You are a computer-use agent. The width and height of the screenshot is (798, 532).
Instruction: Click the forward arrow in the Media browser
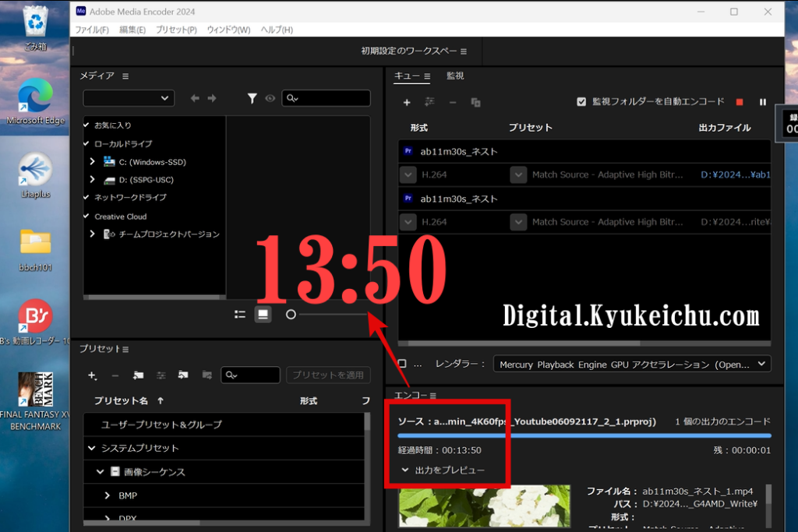pos(212,98)
